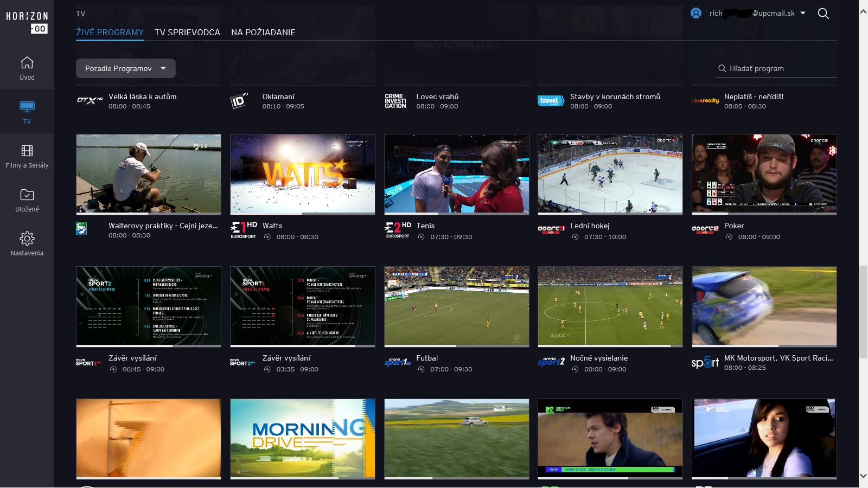Switch to NA POŽIADANIE tab
868x488 pixels.
[x=263, y=33]
